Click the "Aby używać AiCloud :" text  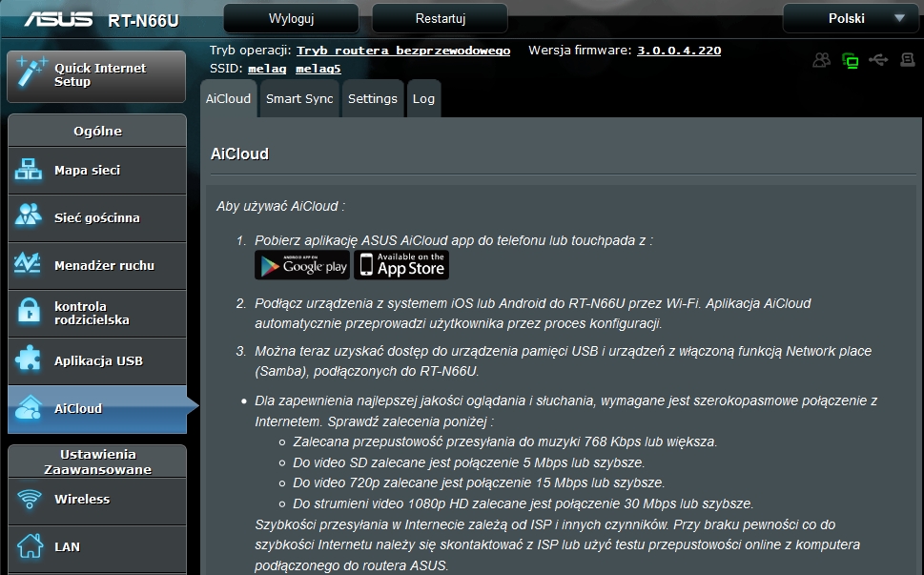280,206
